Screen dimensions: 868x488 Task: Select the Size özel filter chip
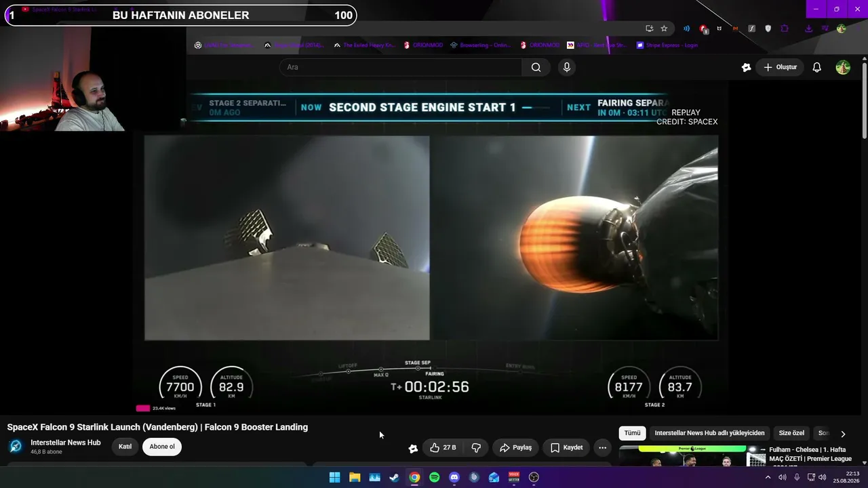click(x=791, y=433)
